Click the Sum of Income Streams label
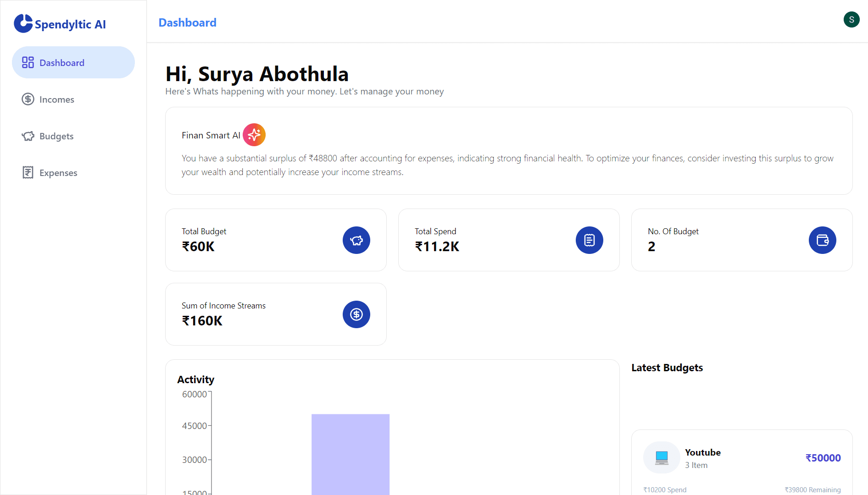Screen dimensions: 868x495 [x=223, y=306]
